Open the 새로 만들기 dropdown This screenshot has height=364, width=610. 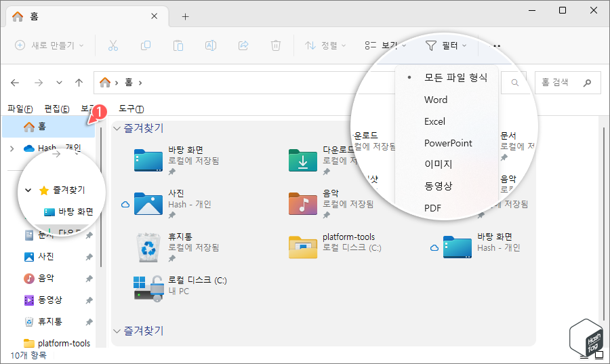tap(49, 45)
